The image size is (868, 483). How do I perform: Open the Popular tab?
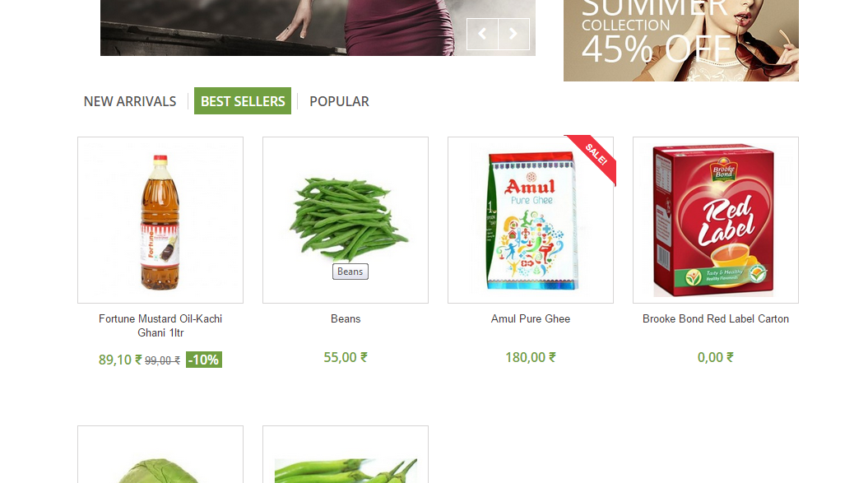pos(339,101)
